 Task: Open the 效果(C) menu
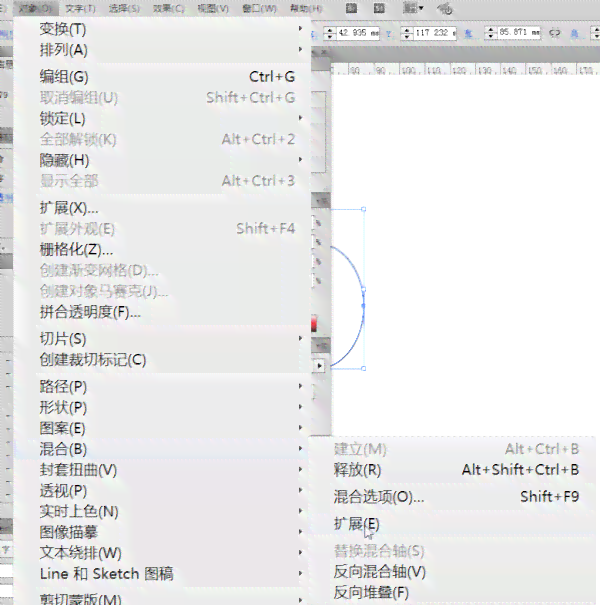[169, 8]
